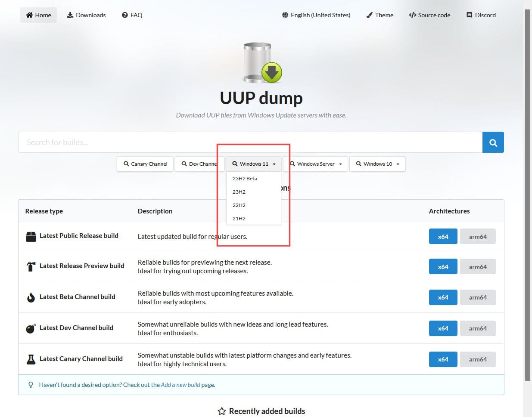Click the Latest Release Preview build text
The height and width of the screenshot is (417, 532).
click(82, 266)
